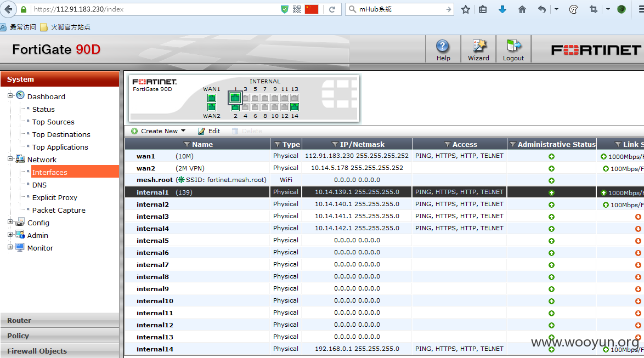The height and width of the screenshot is (358, 644).
Task: Select the wan2 interface row
Action: [x=385, y=168]
